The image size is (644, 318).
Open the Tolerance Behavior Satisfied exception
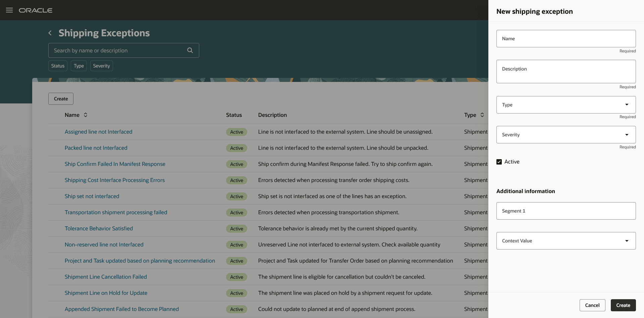tap(99, 228)
